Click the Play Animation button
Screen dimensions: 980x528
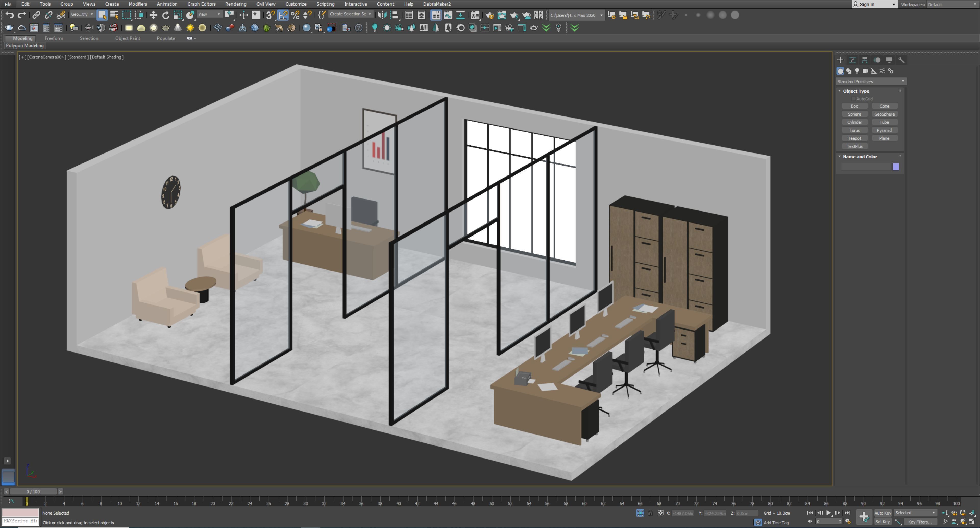(x=829, y=513)
